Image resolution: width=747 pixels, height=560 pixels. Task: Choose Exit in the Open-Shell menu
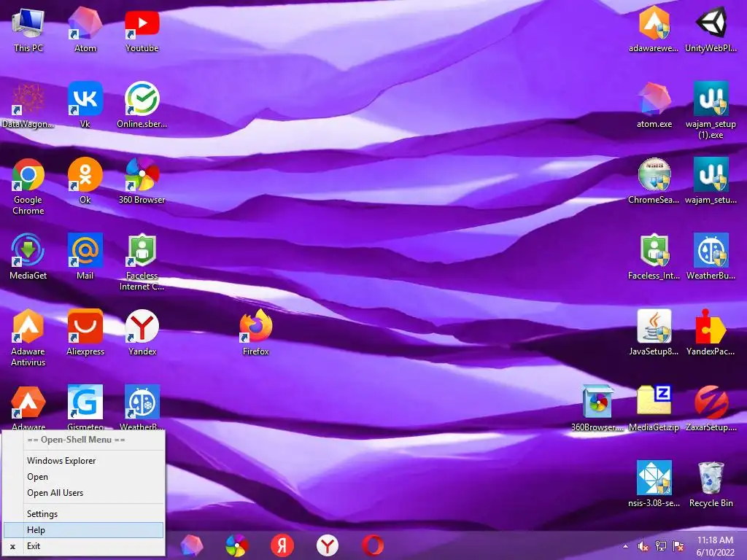click(83, 546)
